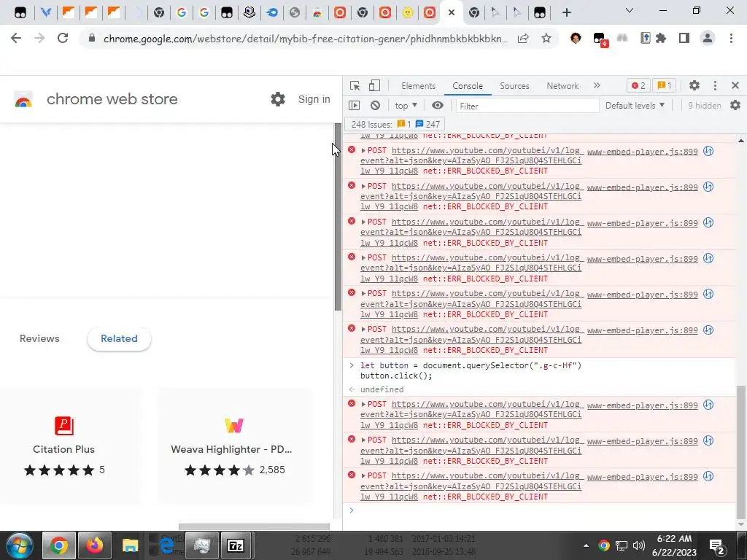
Task: Click the address bar URL
Action: point(306,39)
